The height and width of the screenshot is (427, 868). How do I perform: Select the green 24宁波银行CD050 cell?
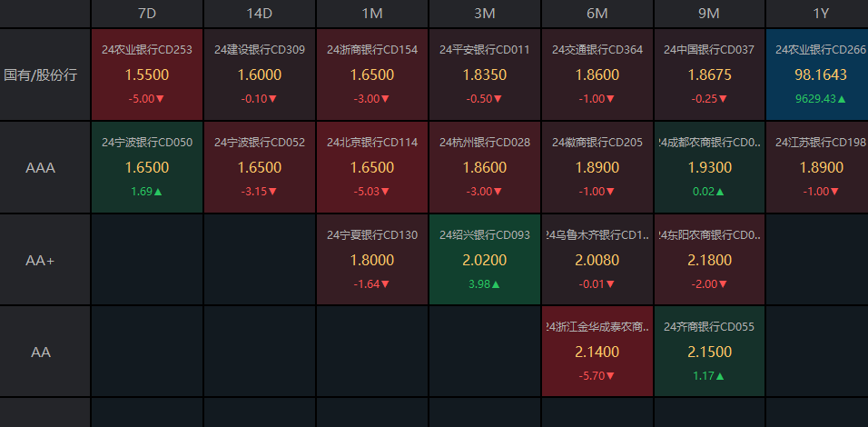(x=147, y=167)
